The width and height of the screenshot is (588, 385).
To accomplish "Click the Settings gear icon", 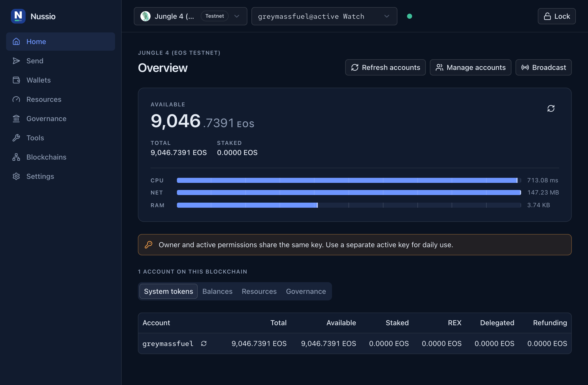I will (16, 176).
